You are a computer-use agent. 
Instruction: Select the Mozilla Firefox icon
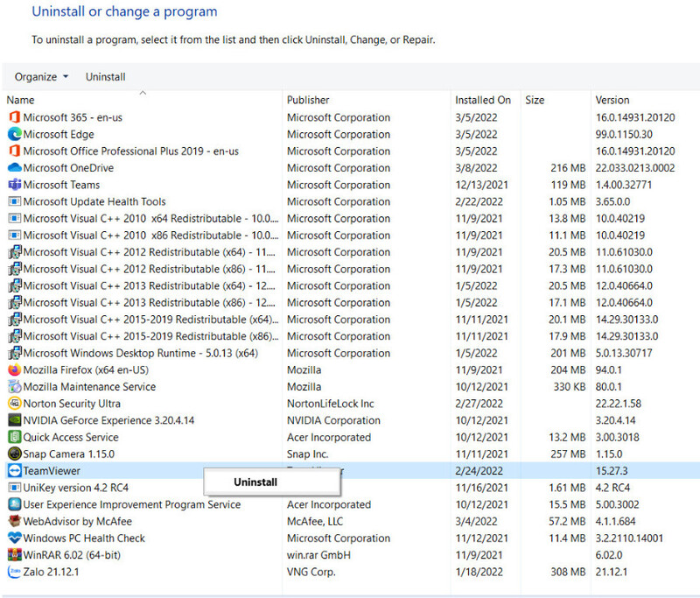point(14,369)
